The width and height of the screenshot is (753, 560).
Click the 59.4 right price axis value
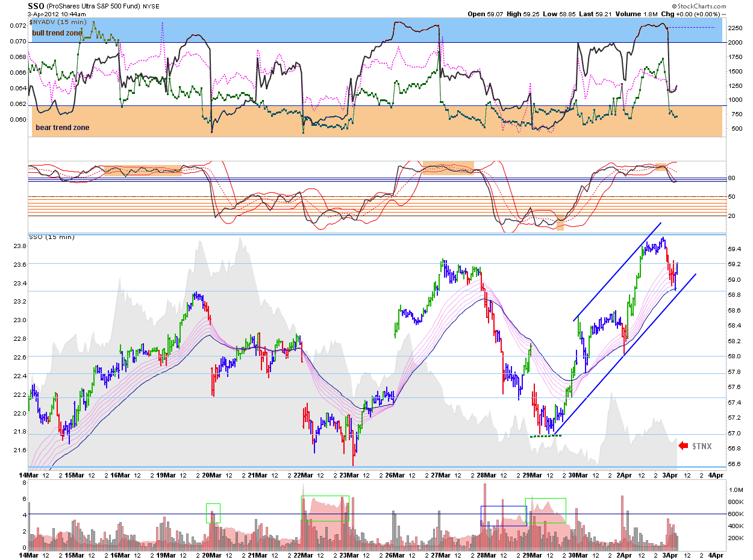(734, 249)
